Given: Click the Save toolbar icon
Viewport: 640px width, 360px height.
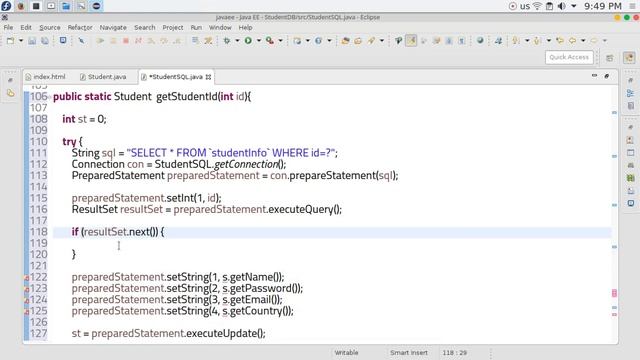Looking at the screenshot, I should point(32,40).
